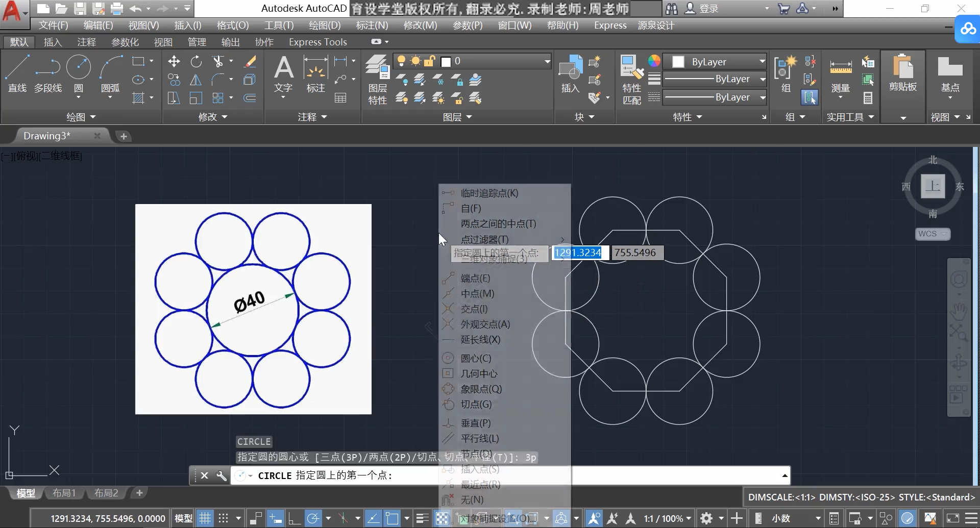
Task: Open the 文件(F) menu
Action: click(53, 25)
